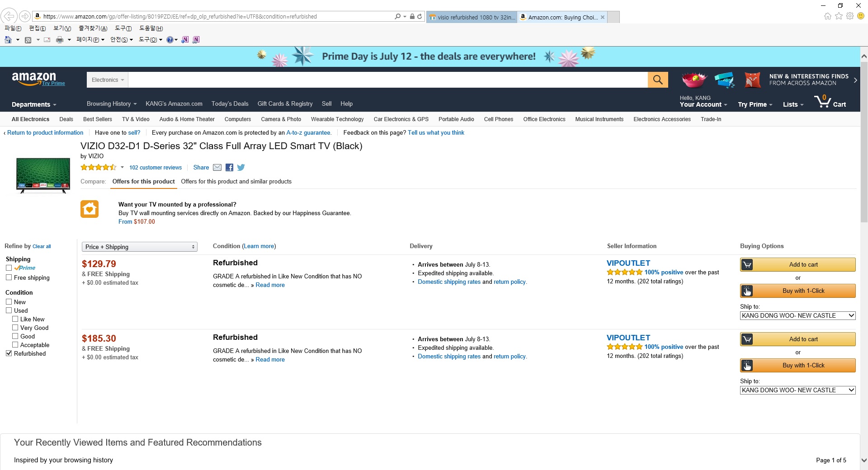
Task: Click the printer icon in toolbar
Action: click(x=59, y=40)
